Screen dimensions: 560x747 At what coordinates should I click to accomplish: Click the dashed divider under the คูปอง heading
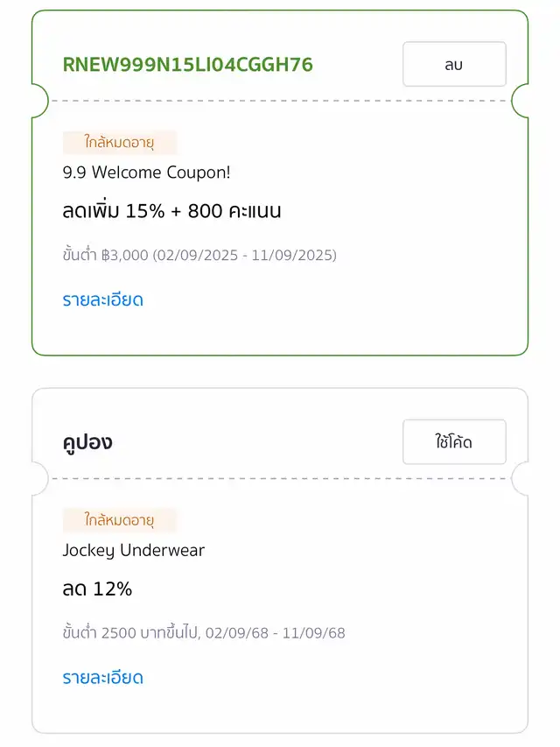pos(280,479)
